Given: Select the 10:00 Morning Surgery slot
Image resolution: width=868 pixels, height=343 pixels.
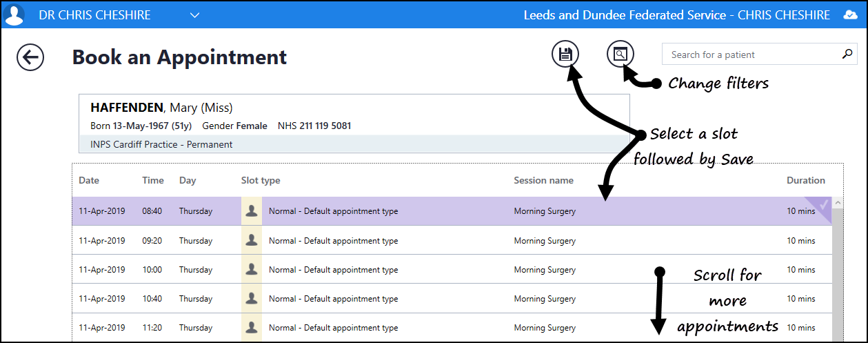Looking at the screenshot, I should pyautogui.click(x=414, y=269).
